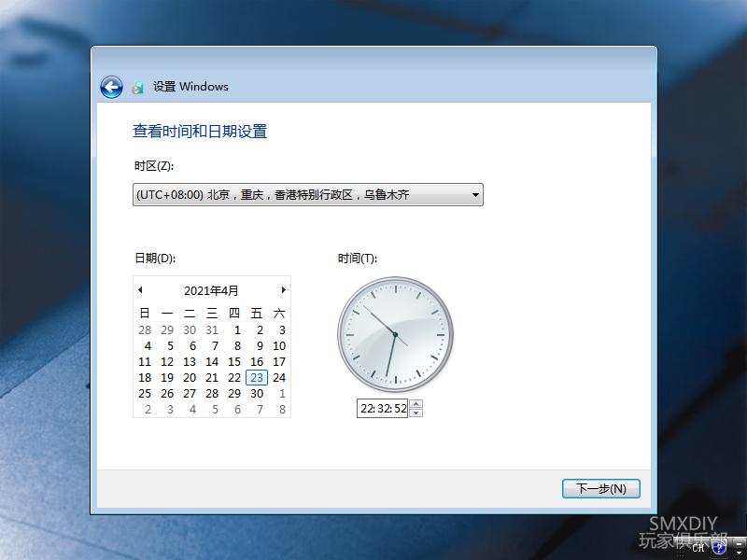Select April 30 in calendar

pos(257,394)
